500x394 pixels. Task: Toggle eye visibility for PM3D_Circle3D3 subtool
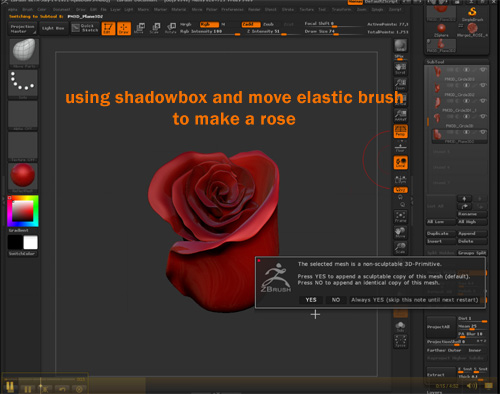point(483,70)
